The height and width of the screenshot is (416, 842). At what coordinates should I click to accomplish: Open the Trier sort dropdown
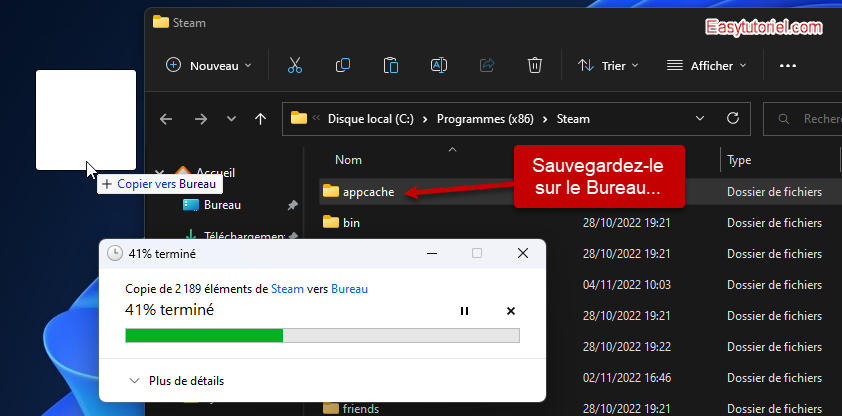pos(608,65)
